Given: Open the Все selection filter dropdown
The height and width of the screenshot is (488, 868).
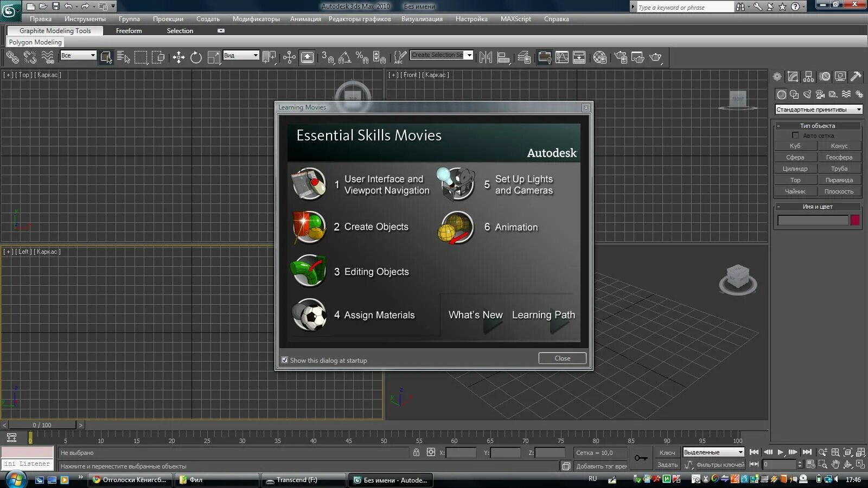Looking at the screenshot, I should [x=92, y=55].
